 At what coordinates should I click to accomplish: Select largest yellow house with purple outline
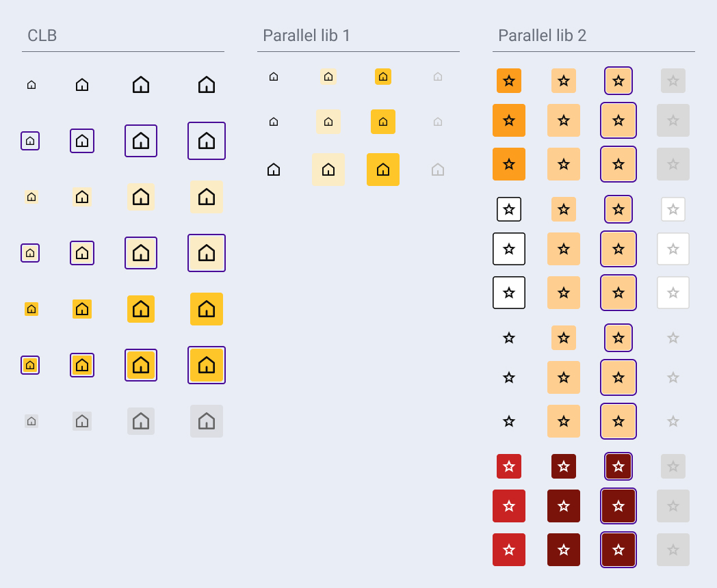pyautogui.click(x=207, y=365)
